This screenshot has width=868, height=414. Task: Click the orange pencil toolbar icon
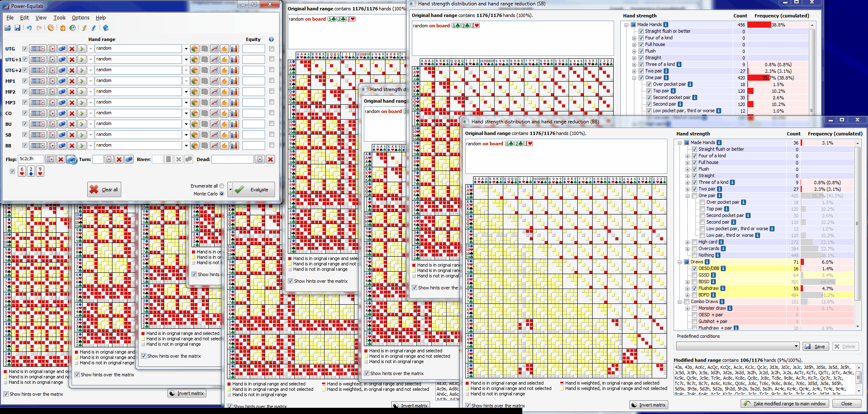[x=84, y=28]
